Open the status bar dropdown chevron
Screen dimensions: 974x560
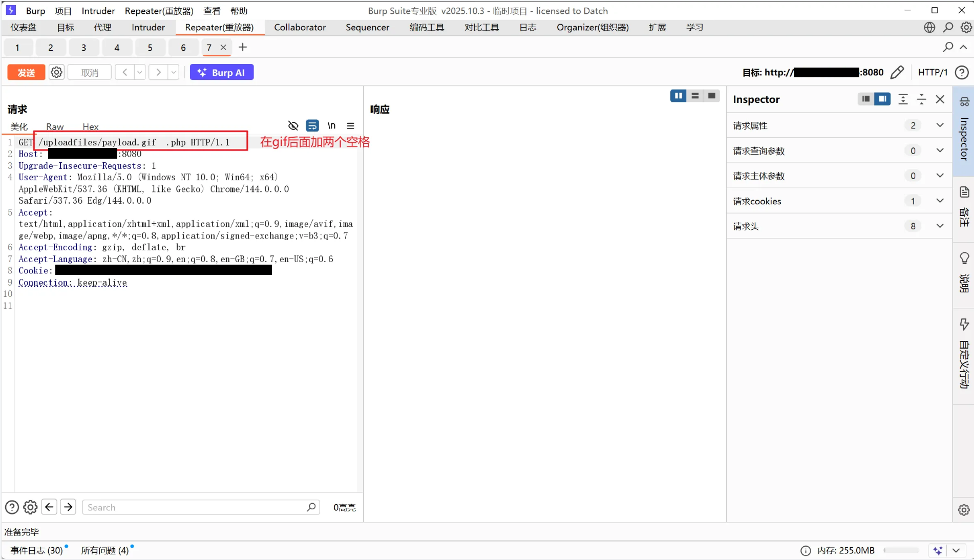click(x=956, y=551)
